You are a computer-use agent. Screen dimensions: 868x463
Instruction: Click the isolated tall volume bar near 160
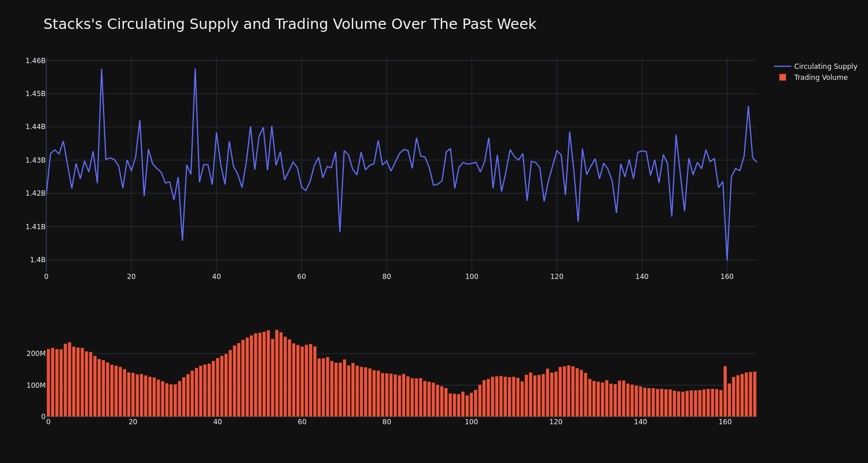click(x=725, y=391)
